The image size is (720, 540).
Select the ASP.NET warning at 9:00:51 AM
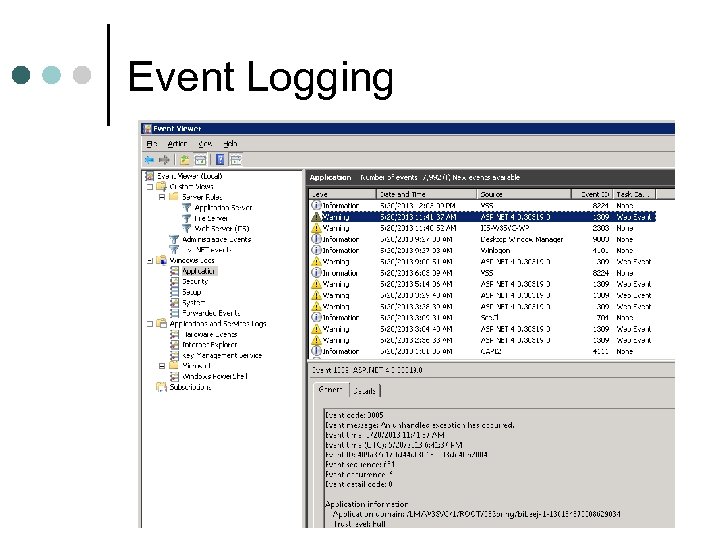pyautogui.click(x=482, y=261)
